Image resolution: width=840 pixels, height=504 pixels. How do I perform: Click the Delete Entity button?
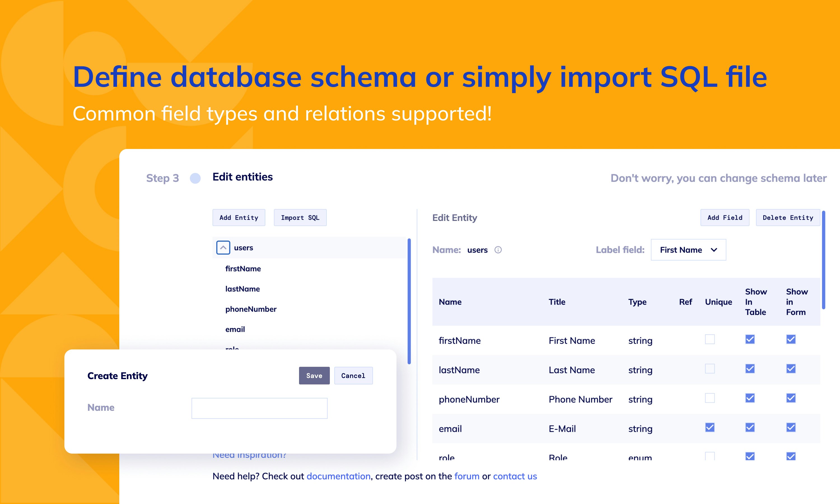(788, 218)
